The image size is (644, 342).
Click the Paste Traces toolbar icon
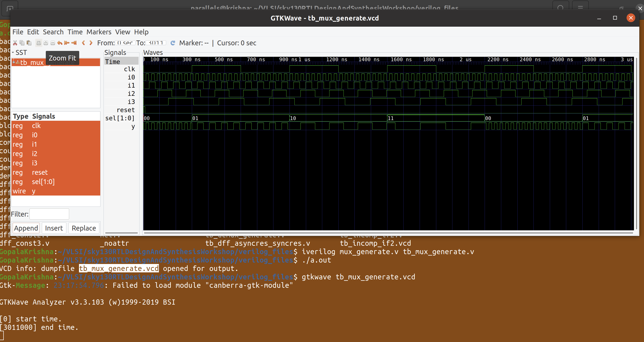pyautogui.click(x=29, y=43)
